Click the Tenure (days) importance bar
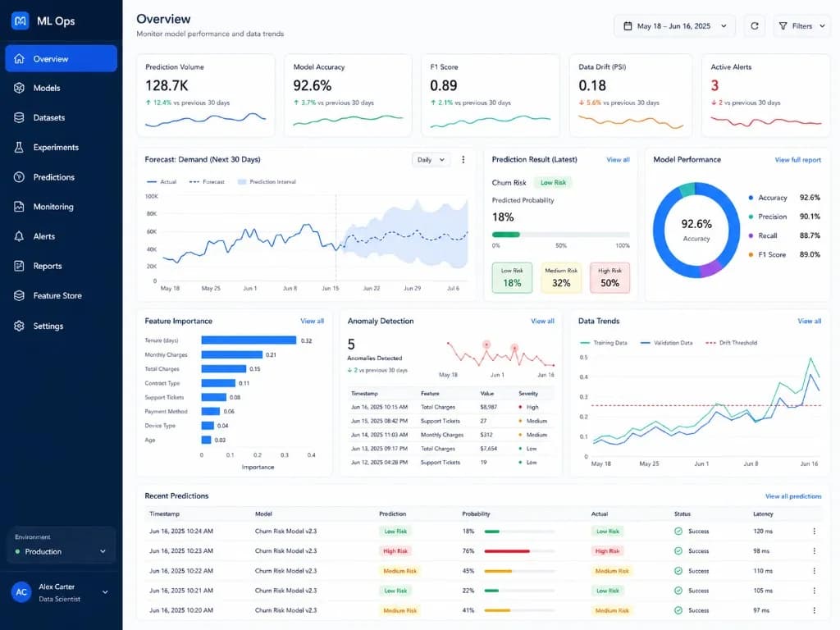 [249, 340]
